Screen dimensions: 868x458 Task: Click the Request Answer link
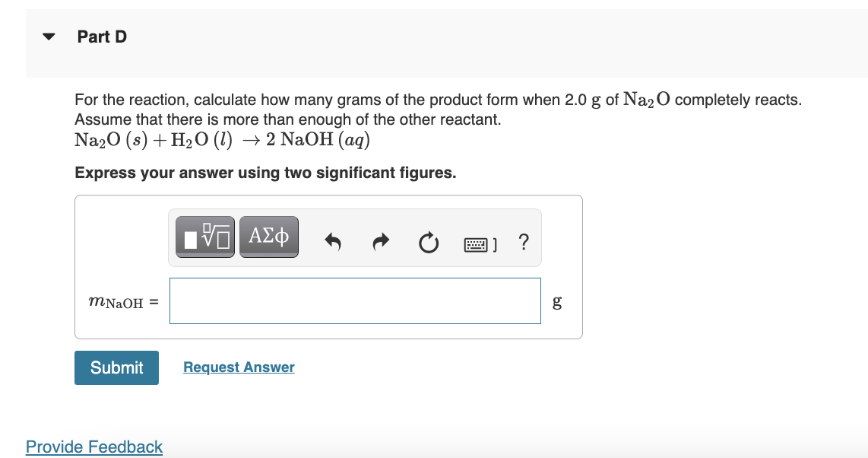[x=238, y=367]
